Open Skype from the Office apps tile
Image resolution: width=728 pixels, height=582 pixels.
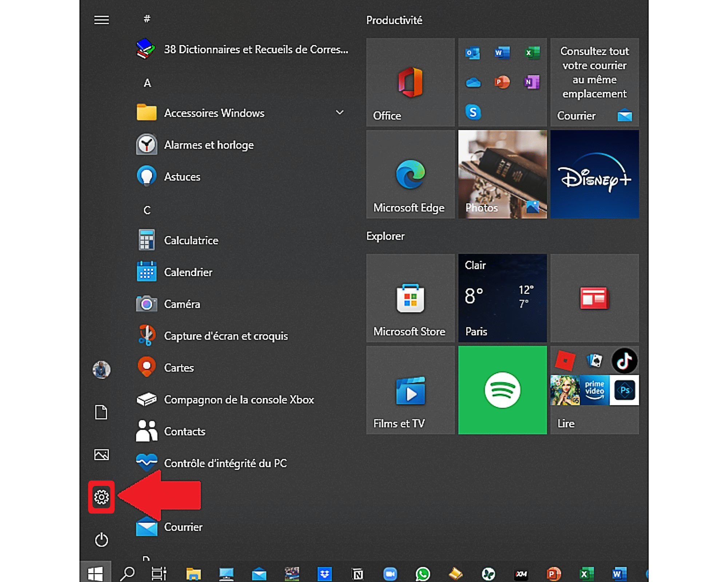473,112
